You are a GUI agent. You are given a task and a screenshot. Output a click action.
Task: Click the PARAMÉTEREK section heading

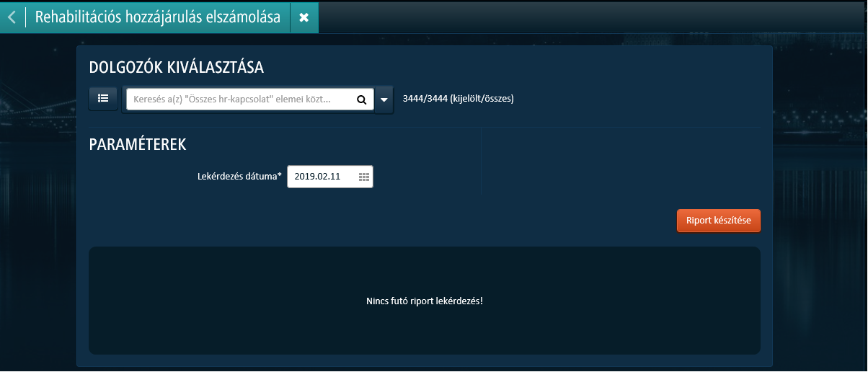[138, 144]
